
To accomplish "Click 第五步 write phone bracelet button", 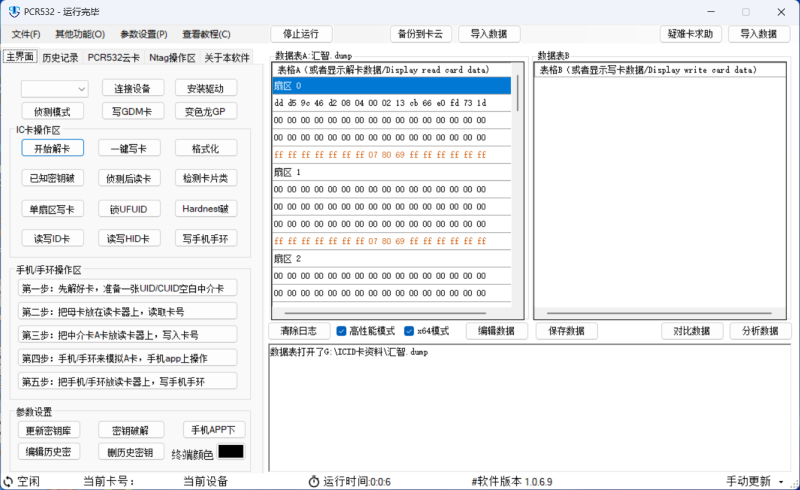I will [x=128, y=382].
